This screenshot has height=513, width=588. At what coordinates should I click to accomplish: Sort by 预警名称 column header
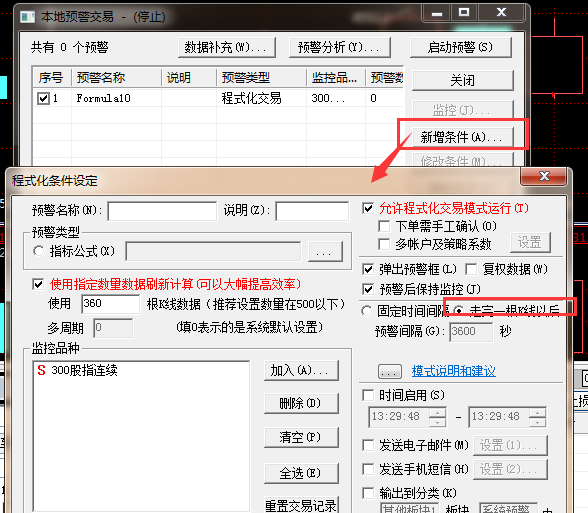116,78
